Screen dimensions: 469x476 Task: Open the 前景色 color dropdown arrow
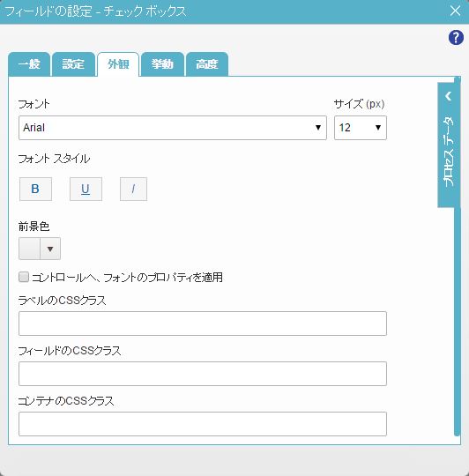point(50,249)
